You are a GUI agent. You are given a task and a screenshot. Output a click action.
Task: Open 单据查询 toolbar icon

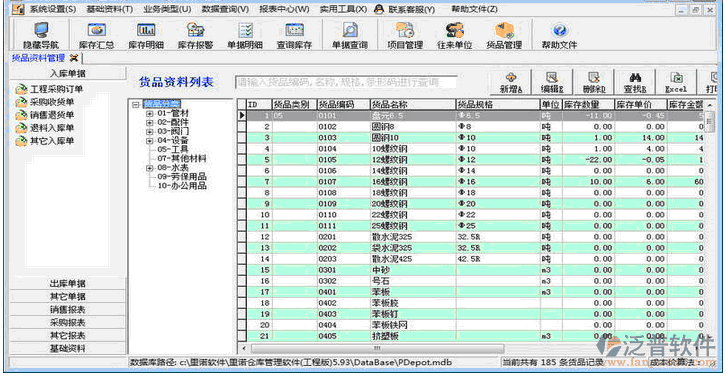(350, 35)
